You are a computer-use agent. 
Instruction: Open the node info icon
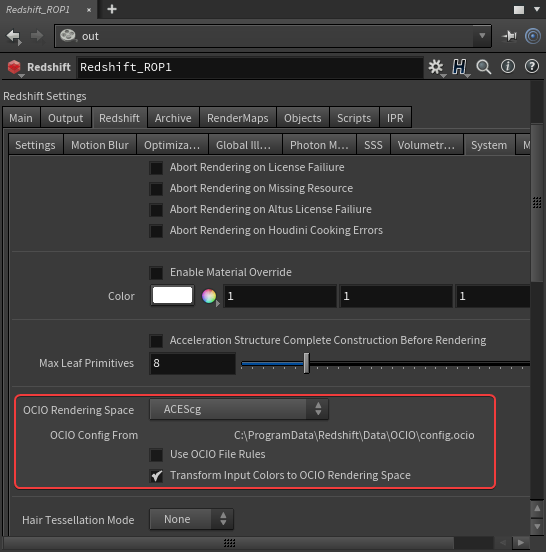point(508,67)
